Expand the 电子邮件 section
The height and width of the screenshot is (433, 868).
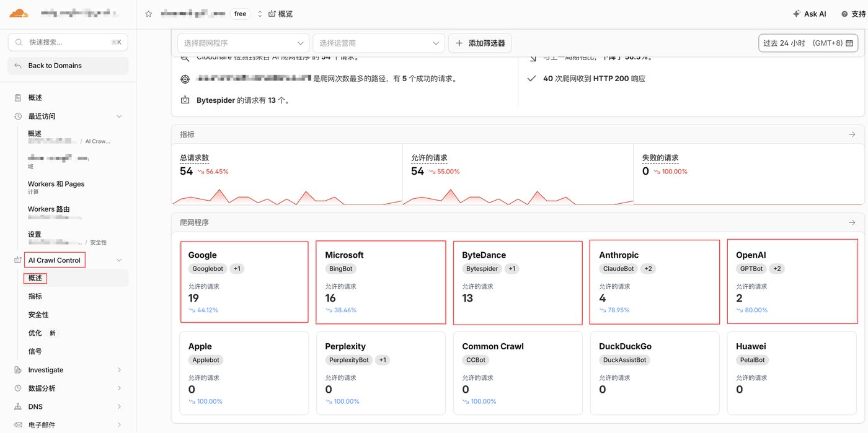(x=119, y=425)
